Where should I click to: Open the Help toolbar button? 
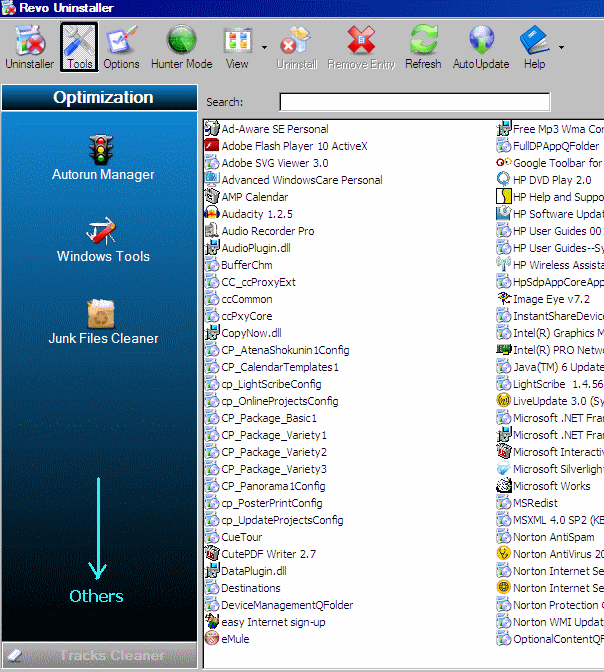535,47
